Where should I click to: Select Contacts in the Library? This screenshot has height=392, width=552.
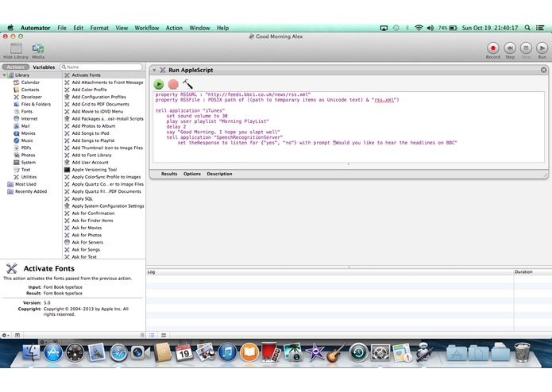[x=30, y=90]
